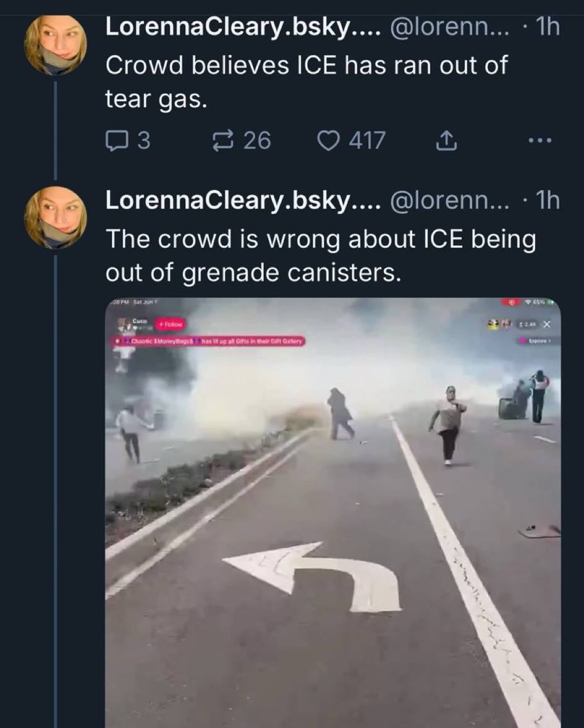Share the tear gas post

point(446,142)
